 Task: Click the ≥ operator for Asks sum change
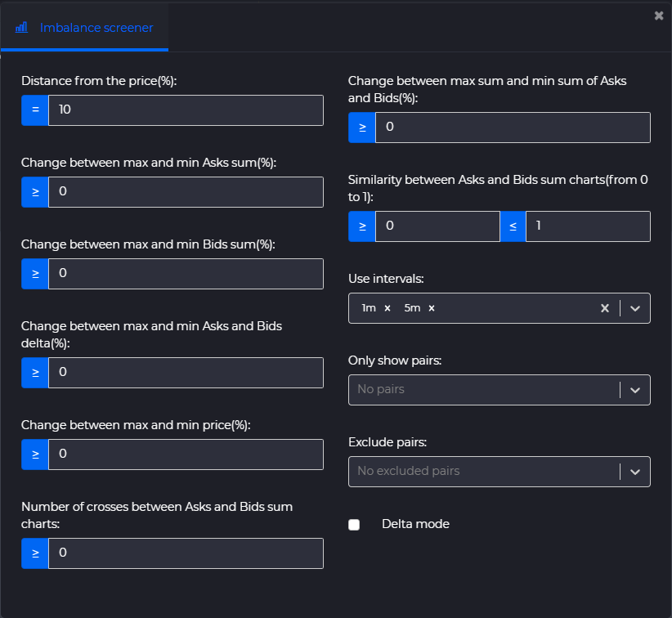[35, 192]
